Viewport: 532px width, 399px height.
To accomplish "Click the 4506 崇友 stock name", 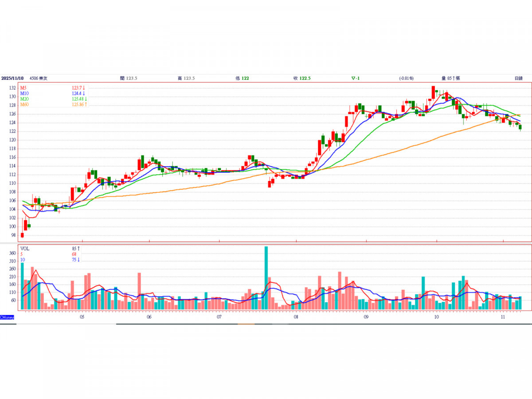I will click(39, 78).
